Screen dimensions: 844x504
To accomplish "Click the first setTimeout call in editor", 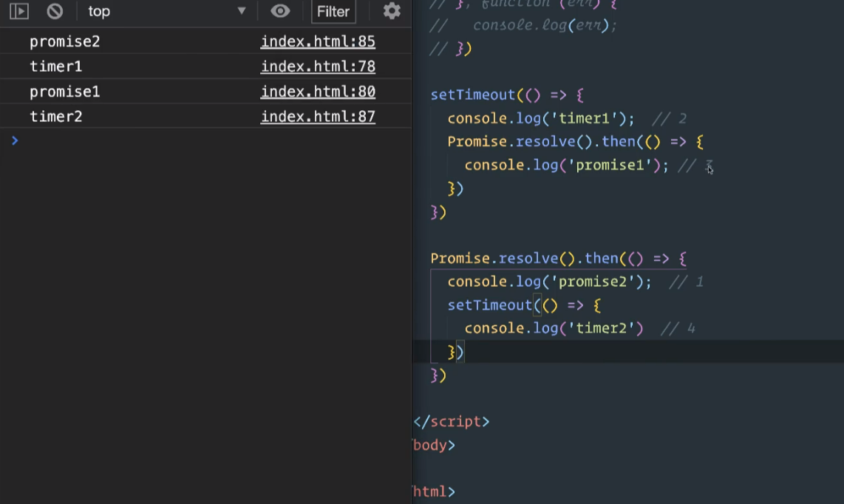I will [472, 95].
